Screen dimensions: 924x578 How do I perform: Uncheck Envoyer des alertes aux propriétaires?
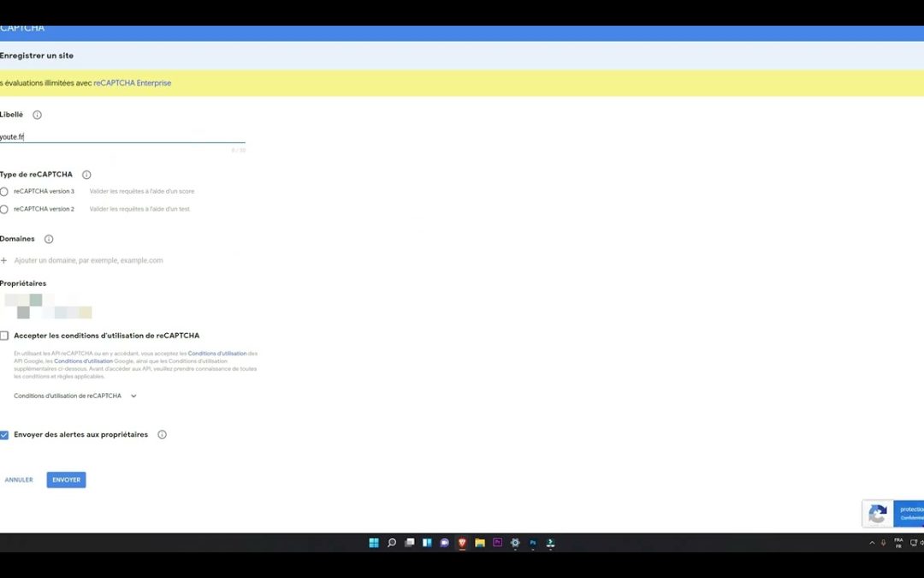pos(4,435)
